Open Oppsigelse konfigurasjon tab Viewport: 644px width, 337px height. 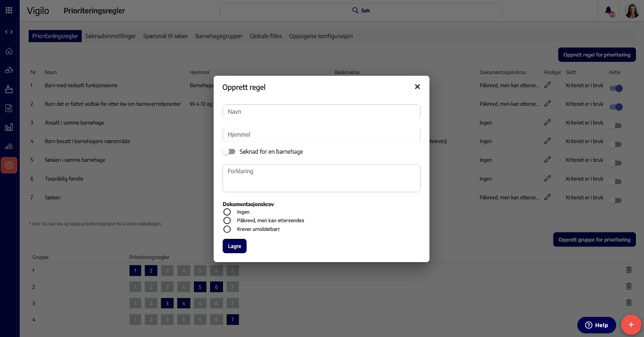click(321, 36)
